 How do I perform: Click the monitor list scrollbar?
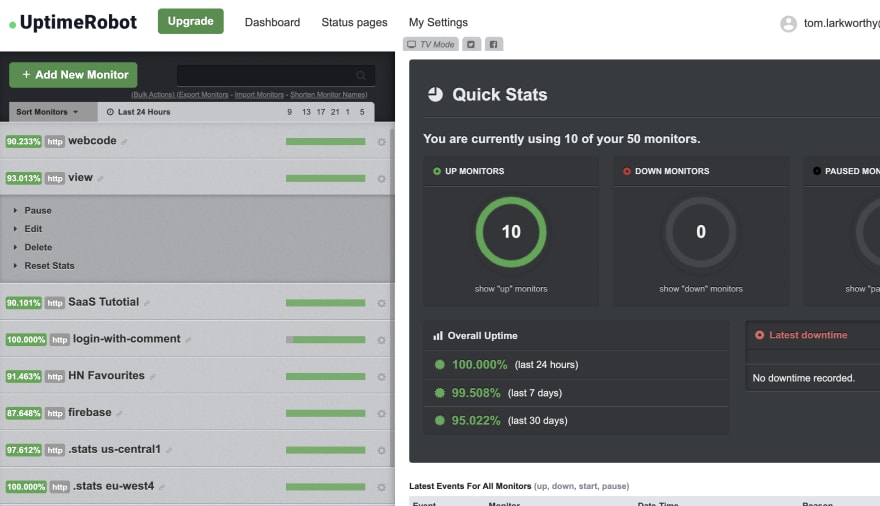click(x=392, y=297)
